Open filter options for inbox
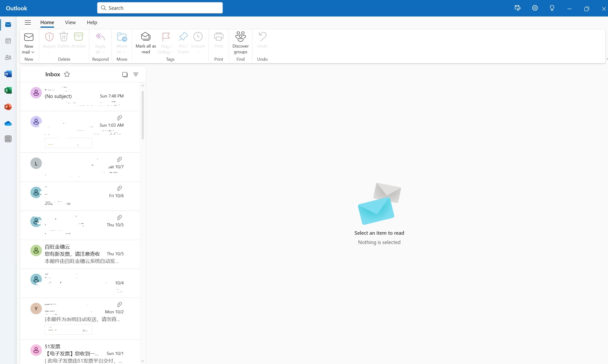Image resolution: width=608 pixels, height=364 pixels. (136, 74)
